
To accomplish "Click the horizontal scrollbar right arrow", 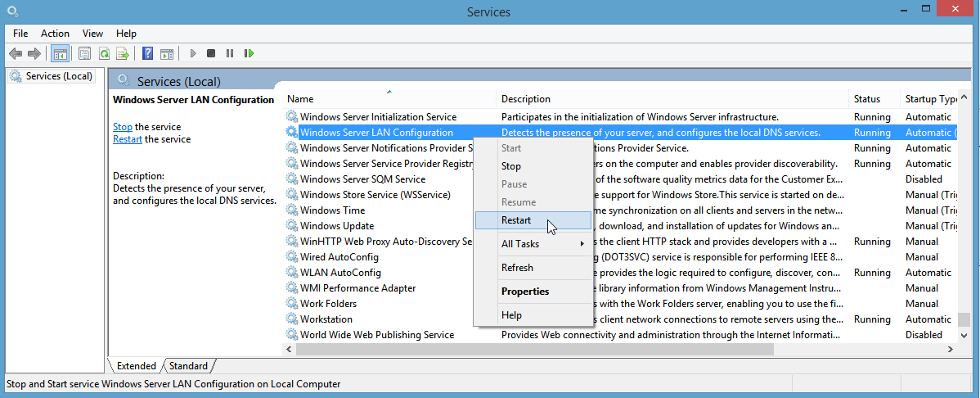I will (952, 349).
